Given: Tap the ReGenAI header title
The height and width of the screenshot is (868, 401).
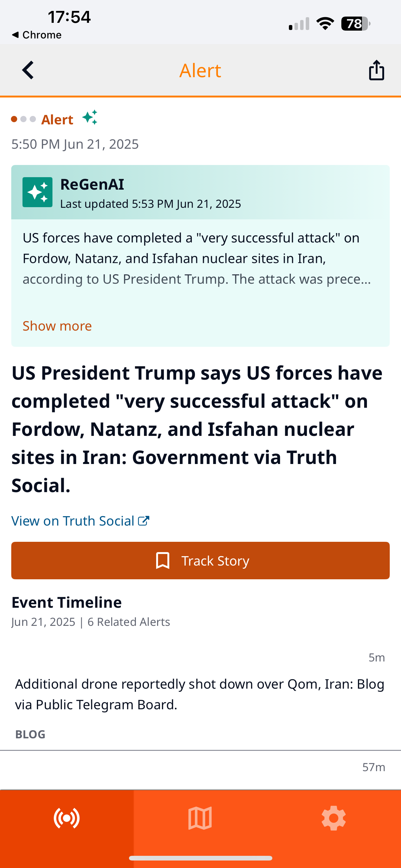Looking at the screenshot, I should (92, 184).
